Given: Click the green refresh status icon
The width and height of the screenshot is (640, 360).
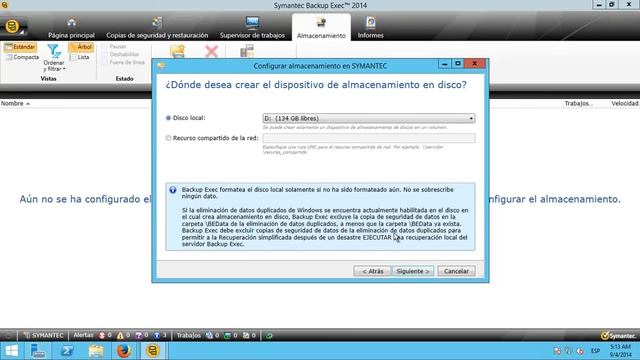Looking at the screenshot, I should pos(269,336).
